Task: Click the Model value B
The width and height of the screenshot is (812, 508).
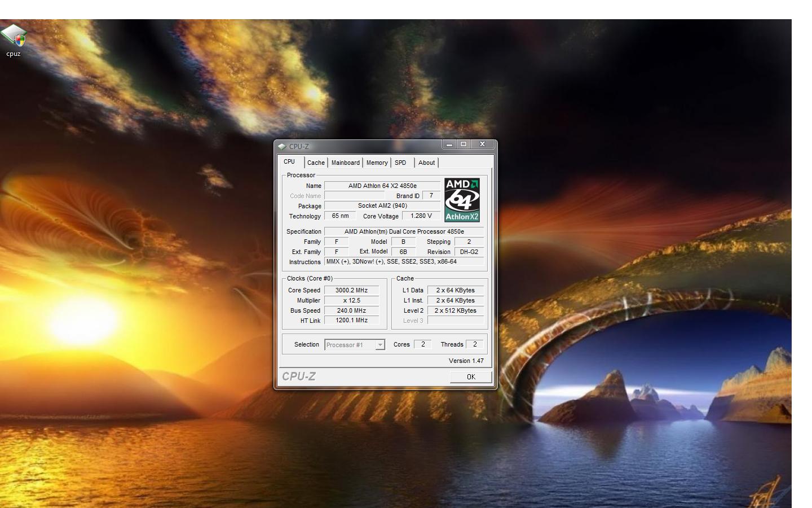Action: [x=403, y=242]
